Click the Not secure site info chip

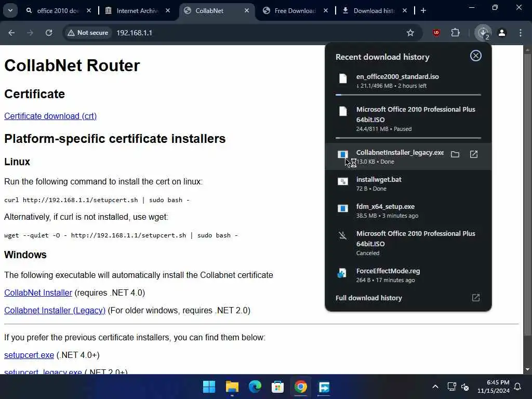(88, 33)
